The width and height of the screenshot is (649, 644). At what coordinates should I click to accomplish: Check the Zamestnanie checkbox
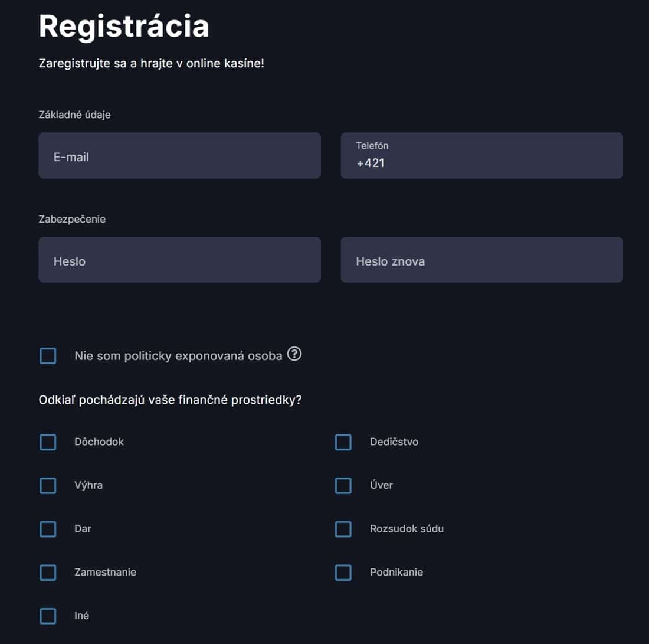click(x=48, y=573)
